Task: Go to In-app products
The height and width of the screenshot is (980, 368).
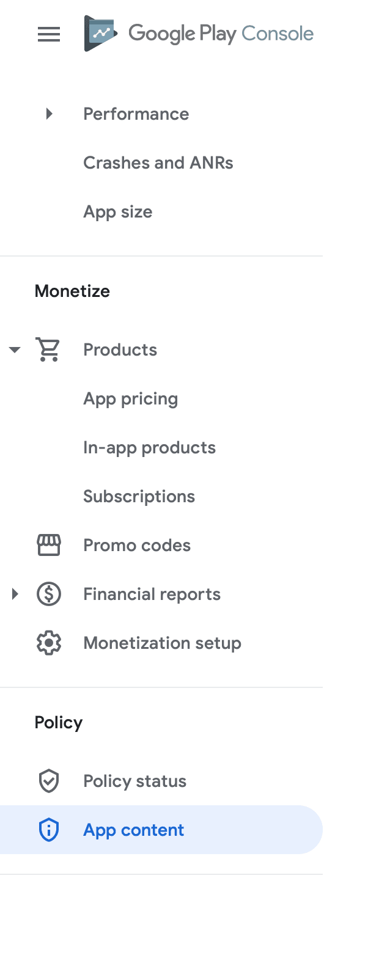Action: (x=150, y=447)
